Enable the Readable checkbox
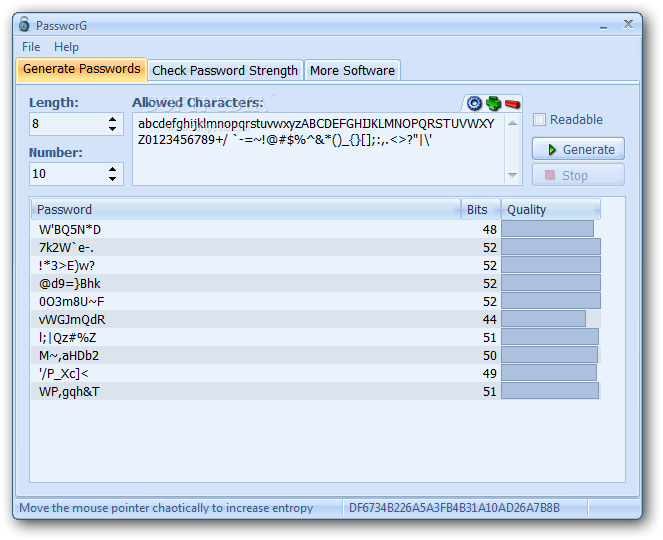 click(x=540, y=120)
